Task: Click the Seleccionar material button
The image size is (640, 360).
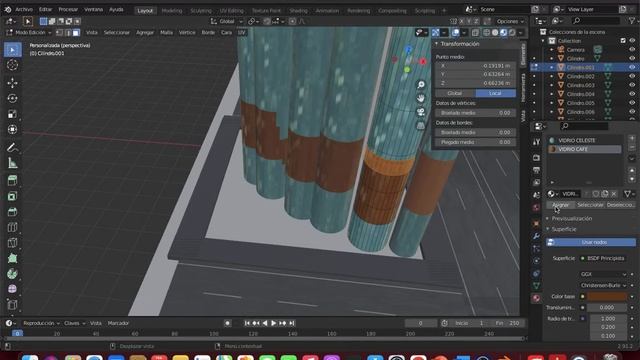Action: [x=590, y=205]
